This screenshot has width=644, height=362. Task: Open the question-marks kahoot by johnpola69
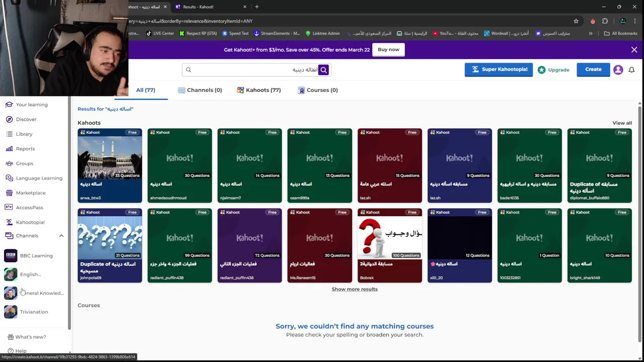point(110,245)
